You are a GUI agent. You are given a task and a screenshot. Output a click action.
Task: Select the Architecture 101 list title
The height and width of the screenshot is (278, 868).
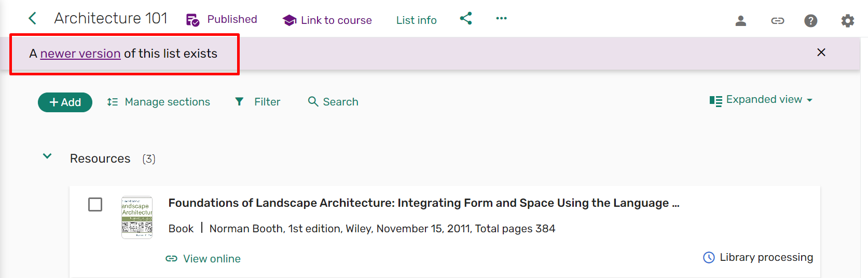(x=111, y=18)
